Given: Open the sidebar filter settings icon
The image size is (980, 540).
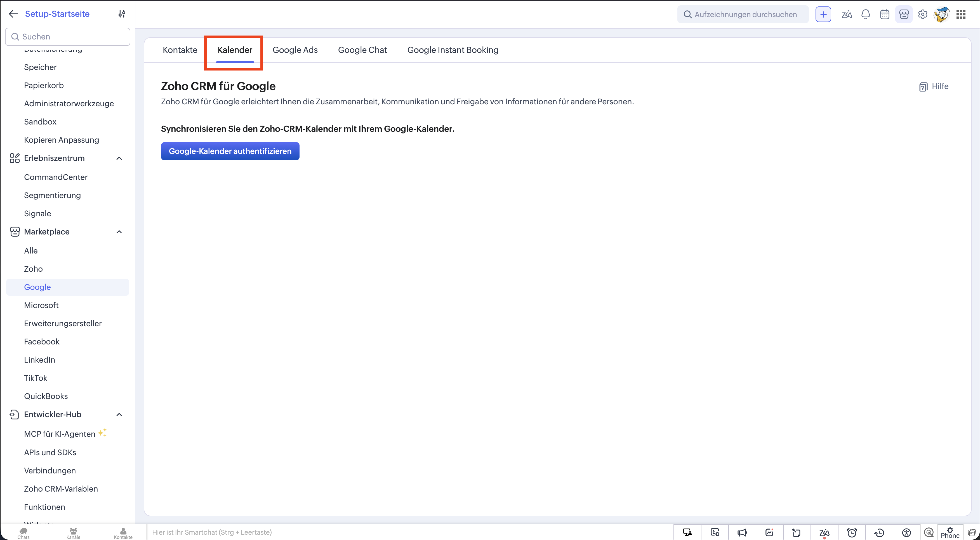Looking at the screenshot, I should point(122,14).
